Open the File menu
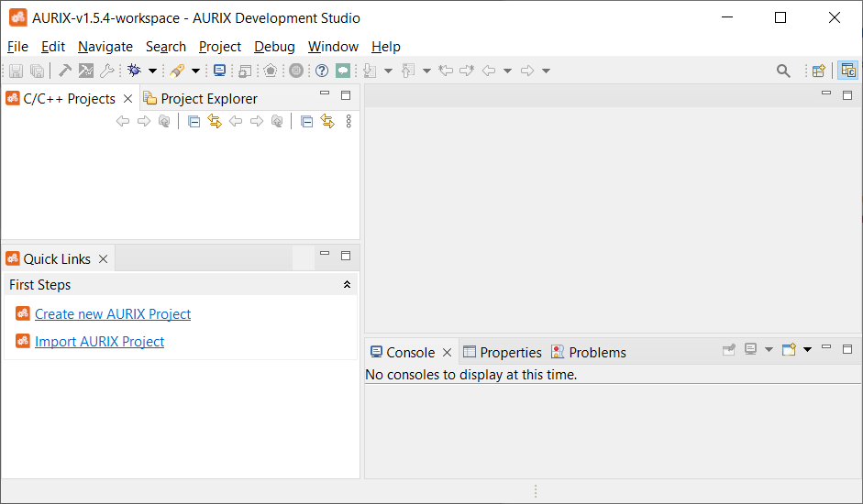This screenshot has width=863, height=504. click(x=17, y=47)
